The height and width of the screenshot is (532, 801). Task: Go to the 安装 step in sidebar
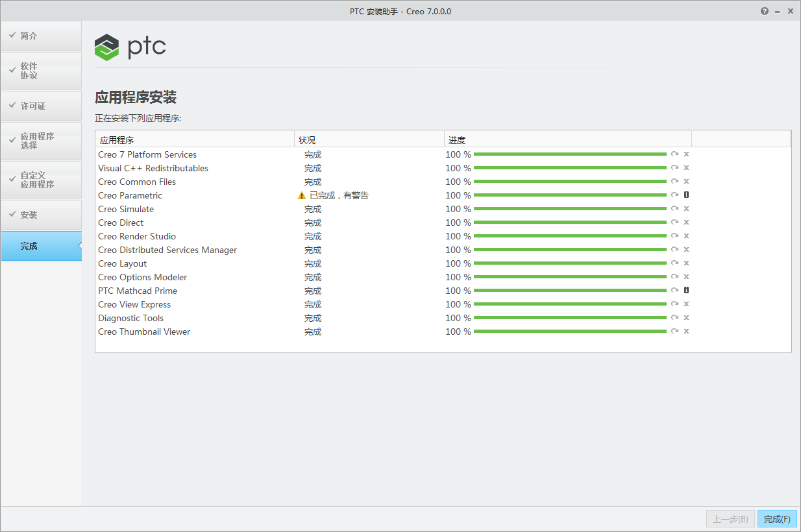[41, 215]
